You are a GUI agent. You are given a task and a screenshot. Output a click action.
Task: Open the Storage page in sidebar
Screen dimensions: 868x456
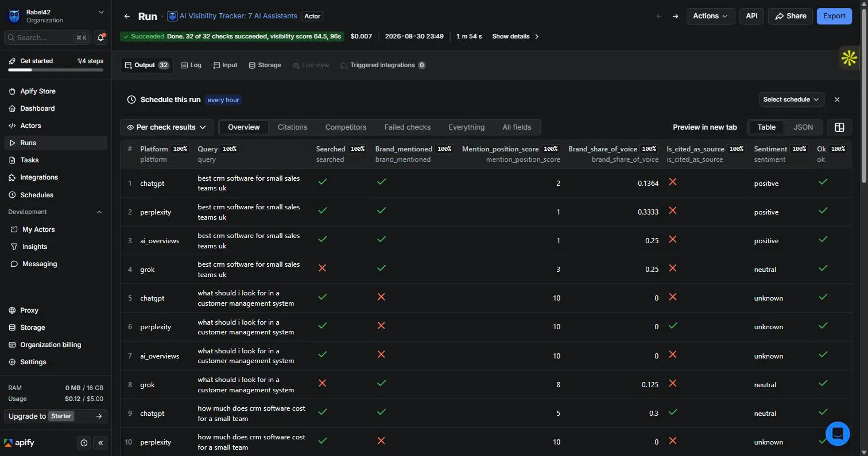(x=56, y=328)
